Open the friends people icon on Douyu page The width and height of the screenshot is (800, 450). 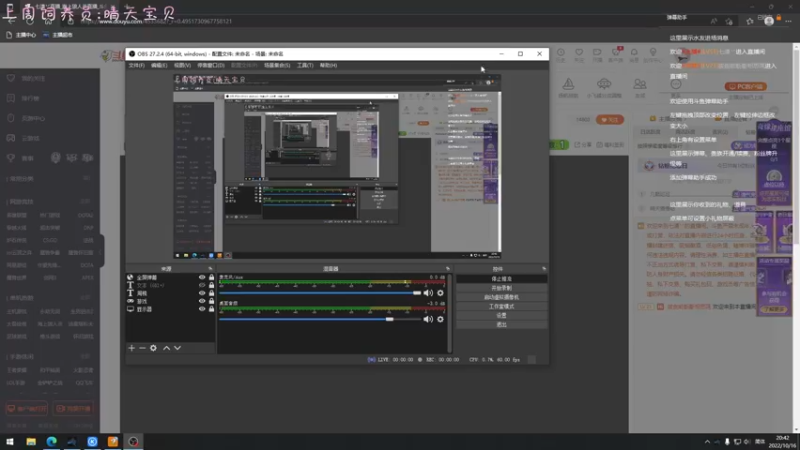[x=640, y=84]
